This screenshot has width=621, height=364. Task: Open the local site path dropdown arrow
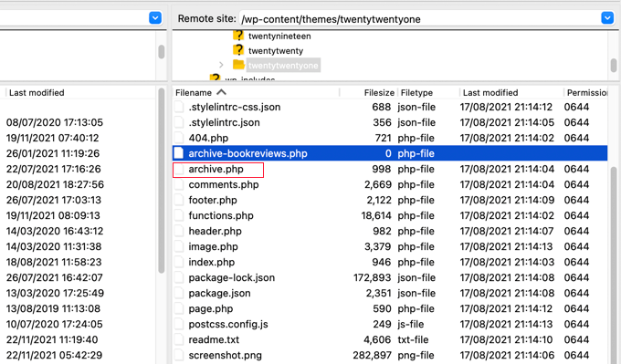click(155, 18)
